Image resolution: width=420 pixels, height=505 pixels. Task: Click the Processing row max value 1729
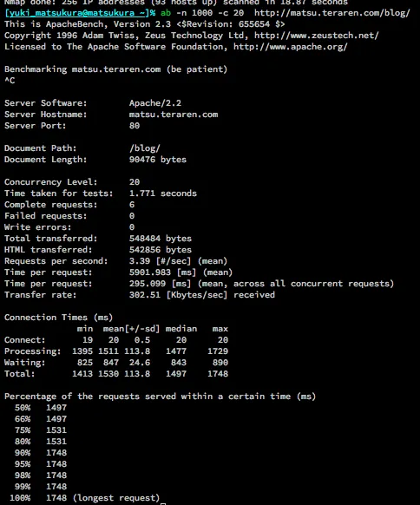pos(218,351)
